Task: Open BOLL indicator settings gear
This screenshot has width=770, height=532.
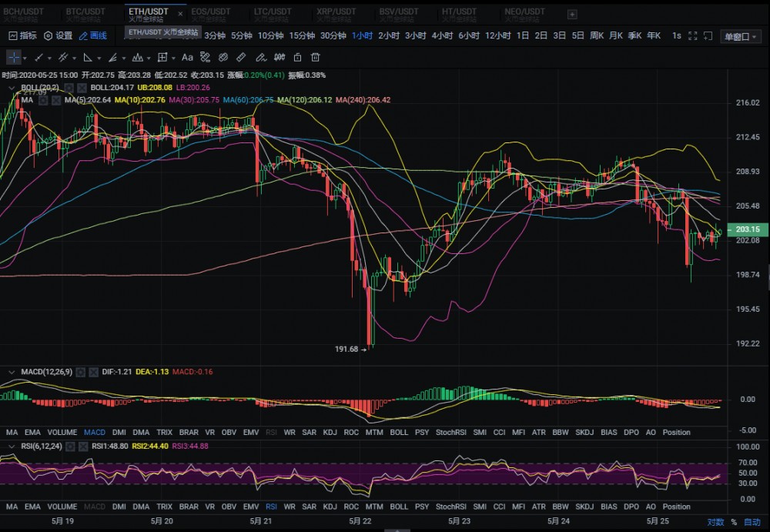Action: (68, 88)
